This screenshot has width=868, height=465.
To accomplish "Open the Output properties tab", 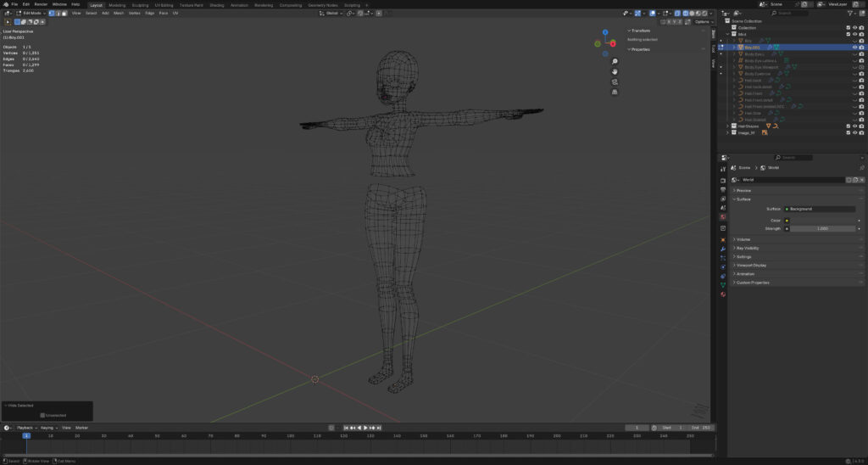I will click(723, 189).
